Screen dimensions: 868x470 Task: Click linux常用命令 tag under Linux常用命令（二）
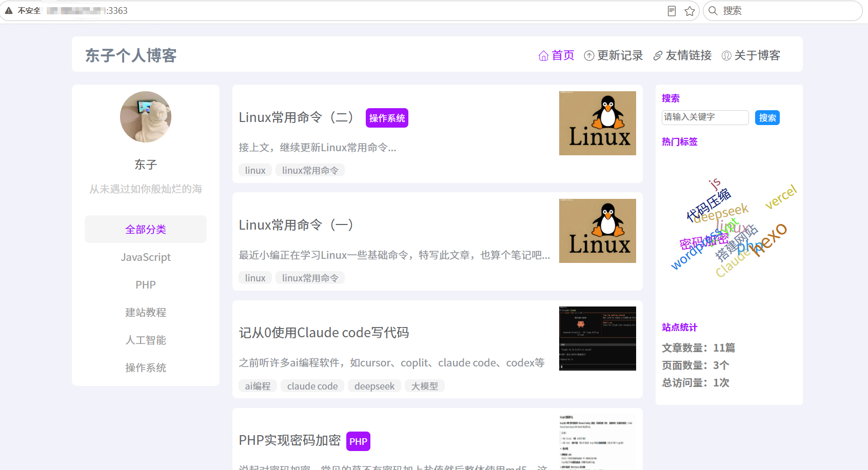point(310,170)
